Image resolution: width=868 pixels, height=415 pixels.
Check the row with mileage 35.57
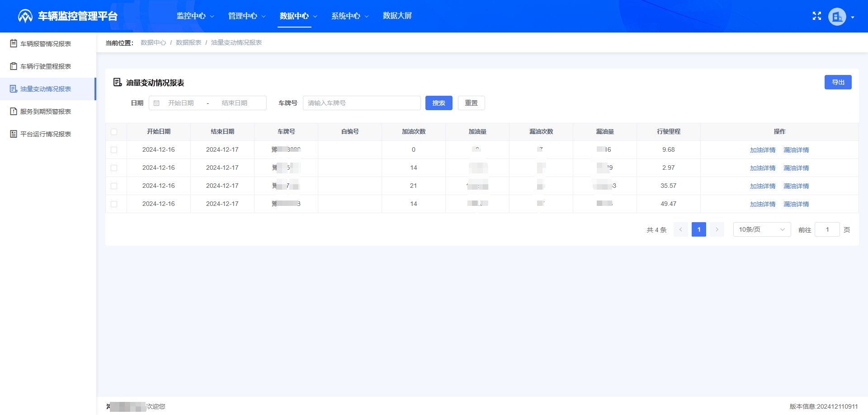(114, 186)
